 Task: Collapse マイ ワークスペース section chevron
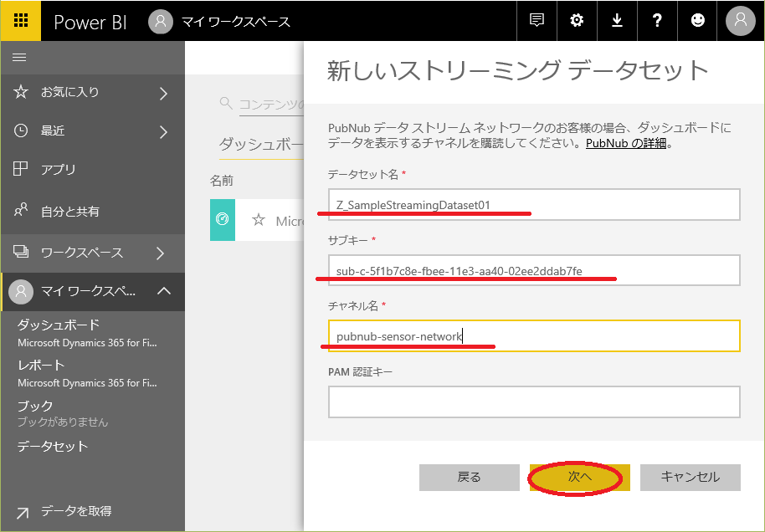pyautogui.click(x=164, y=291)
